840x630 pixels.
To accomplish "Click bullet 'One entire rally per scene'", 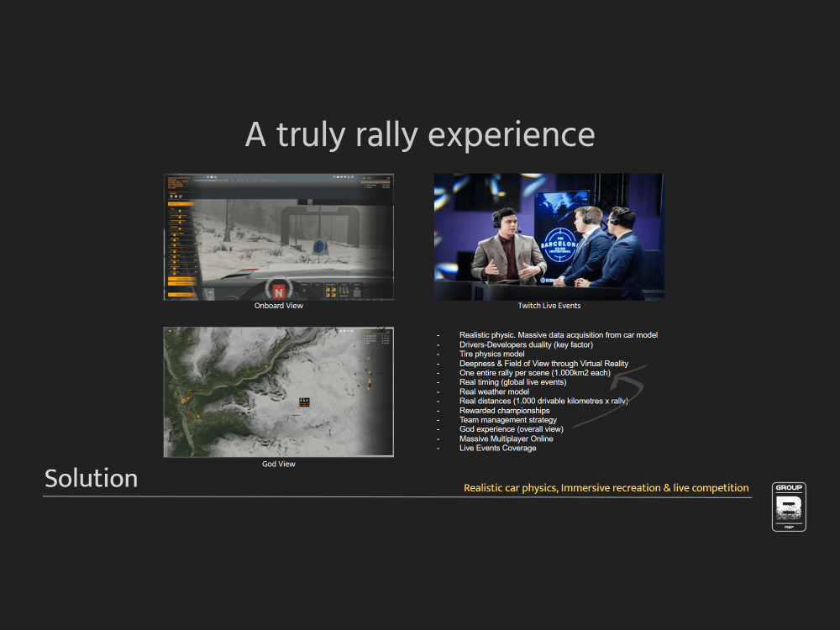I will 534,373.
